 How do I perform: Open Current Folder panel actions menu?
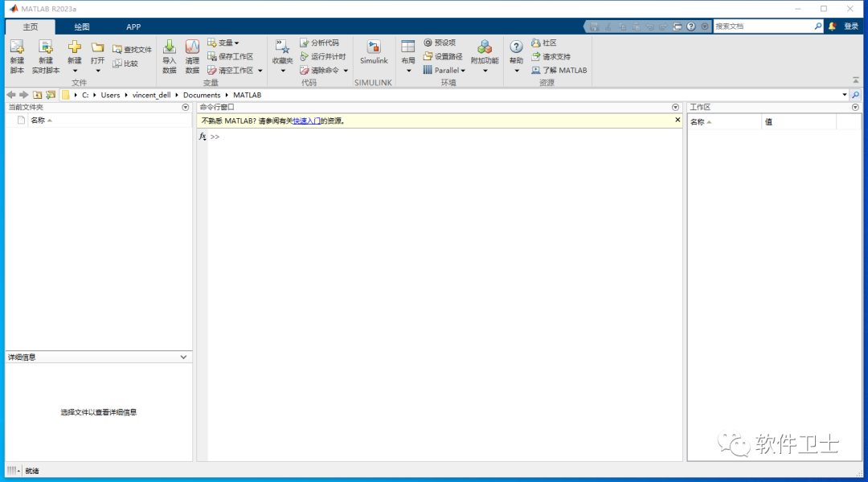click(186, 108)
